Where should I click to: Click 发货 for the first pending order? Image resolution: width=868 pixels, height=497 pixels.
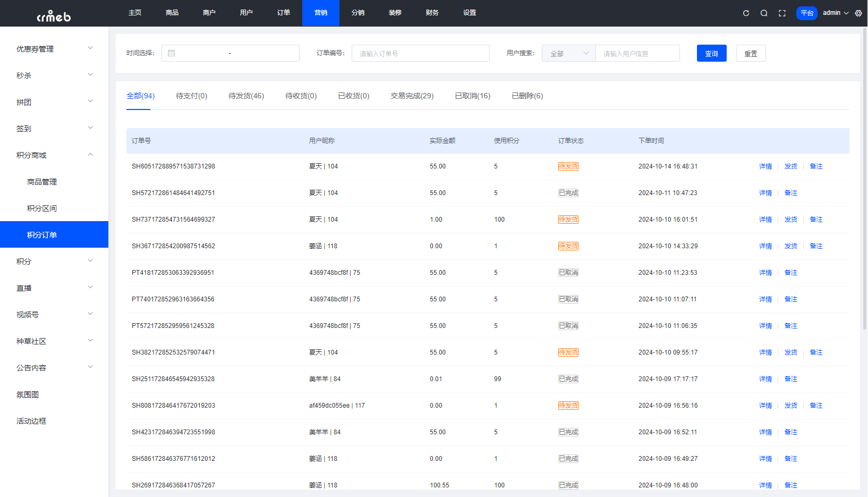(x=790, y=166)
